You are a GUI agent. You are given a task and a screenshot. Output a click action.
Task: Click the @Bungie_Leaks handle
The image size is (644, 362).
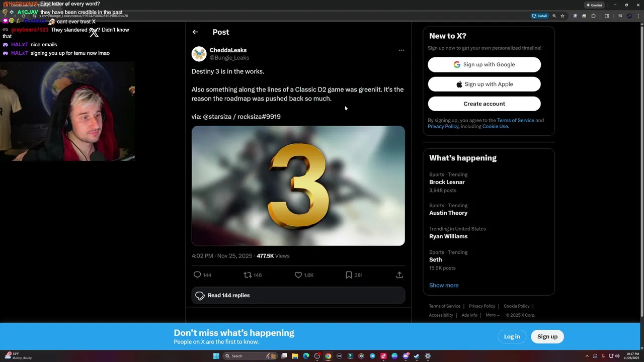229,58
